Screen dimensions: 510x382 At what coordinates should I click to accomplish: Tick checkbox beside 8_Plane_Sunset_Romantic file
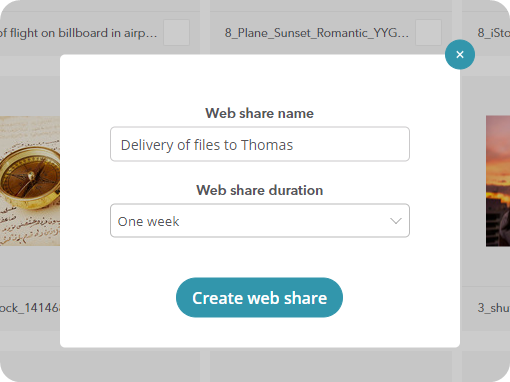428,33
